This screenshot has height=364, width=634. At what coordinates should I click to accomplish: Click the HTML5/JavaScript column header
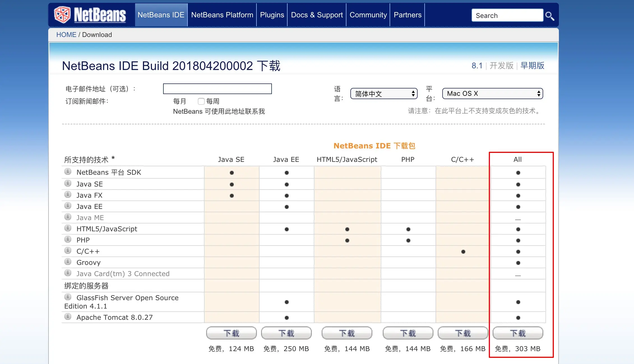point(347,160)
